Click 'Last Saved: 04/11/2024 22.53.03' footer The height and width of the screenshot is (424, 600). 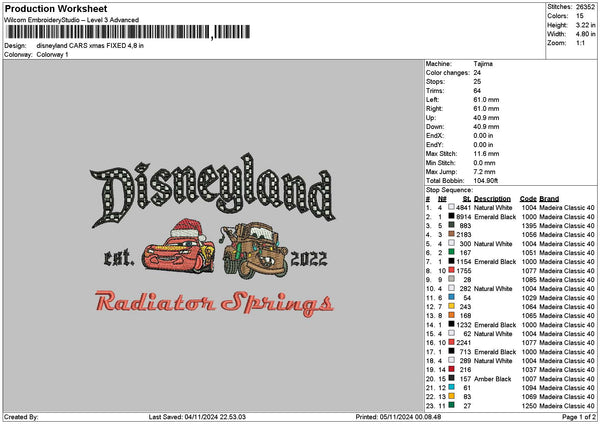point(197,417)
